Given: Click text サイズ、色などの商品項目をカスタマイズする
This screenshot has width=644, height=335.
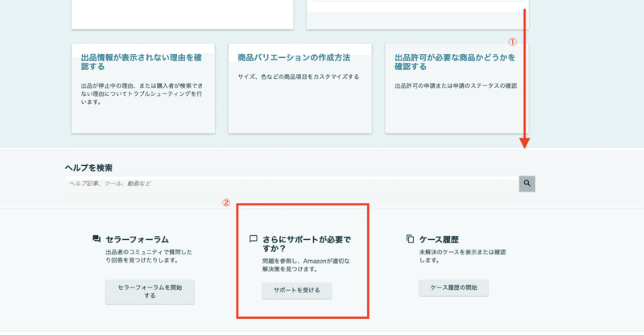Looking at the screenshot, I should pyautogui.click(x=299, y=77).
